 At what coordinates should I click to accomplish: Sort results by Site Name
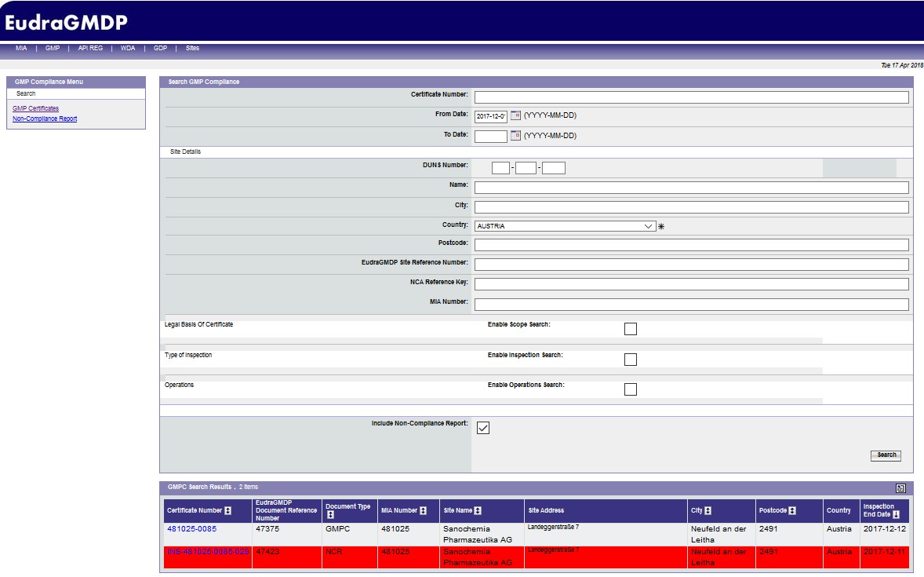pos(478,511)
